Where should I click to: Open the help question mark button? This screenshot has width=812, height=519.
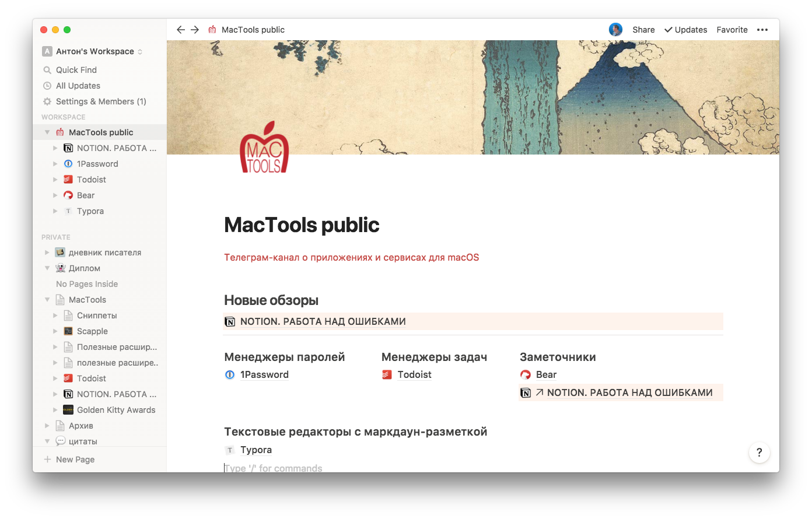tap(759, 453)
